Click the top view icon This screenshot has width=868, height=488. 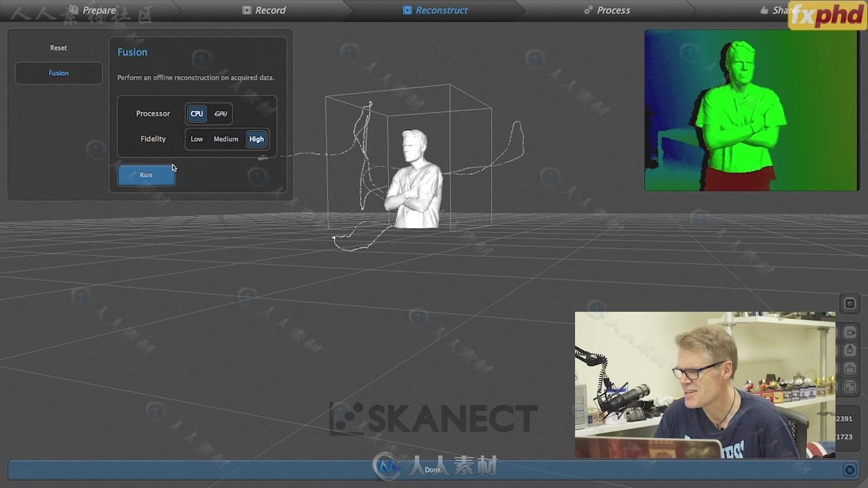point(850,350)
